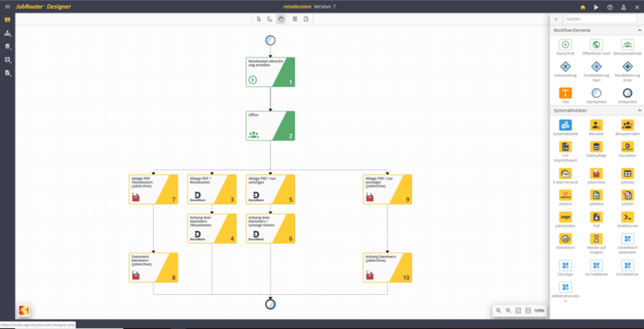Activate the hand pan tool
Image resolution: width=644 pixels, height=329 pixels.
coord(281,19)
